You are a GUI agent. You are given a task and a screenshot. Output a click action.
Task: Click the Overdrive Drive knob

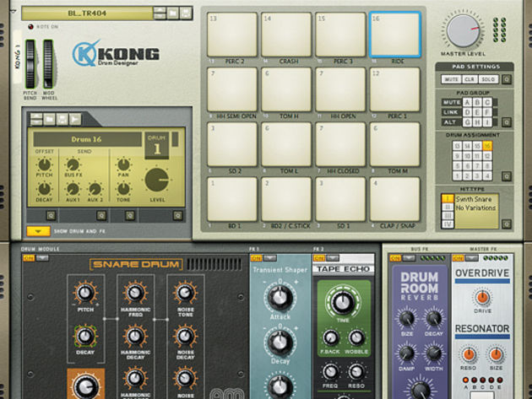482,298
